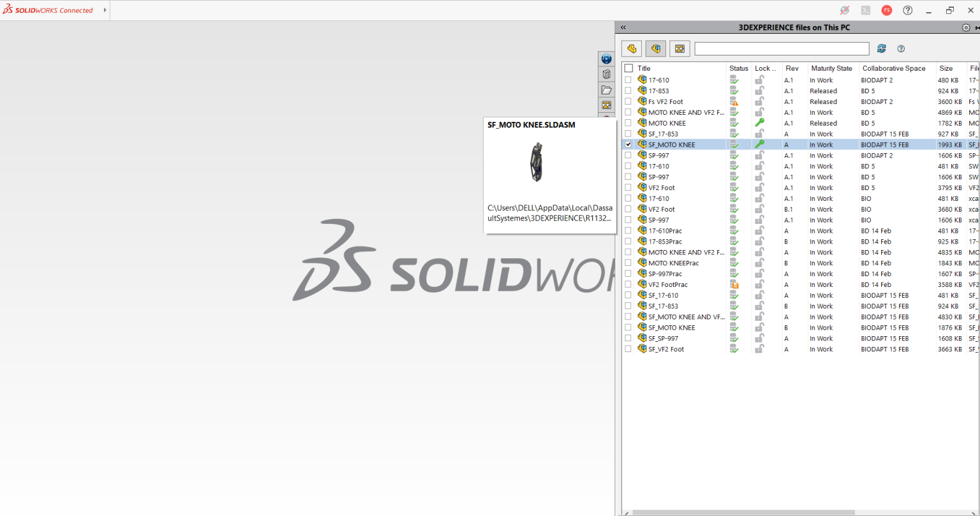Click the warning status icon for Fs VF2 Foot

[734, 101]
